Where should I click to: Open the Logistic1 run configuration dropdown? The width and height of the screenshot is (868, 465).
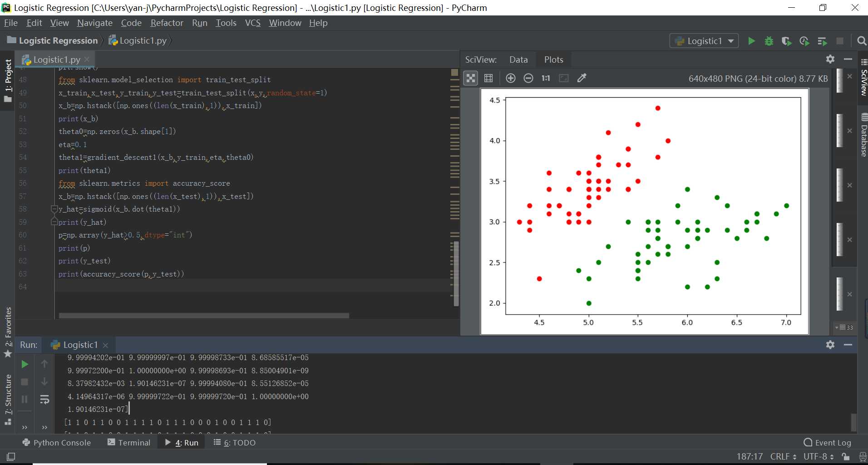coord(704,41)
